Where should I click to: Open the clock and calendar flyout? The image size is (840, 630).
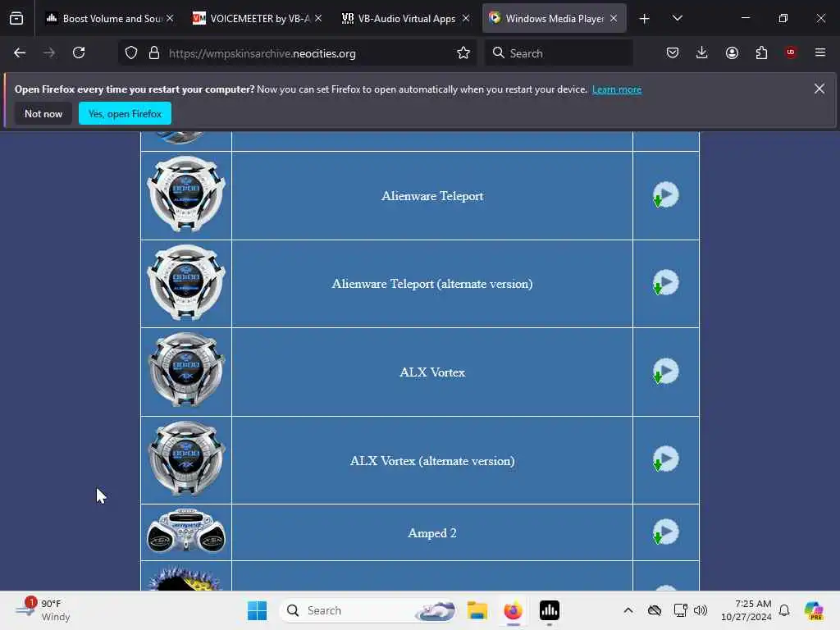coord(746,610)
